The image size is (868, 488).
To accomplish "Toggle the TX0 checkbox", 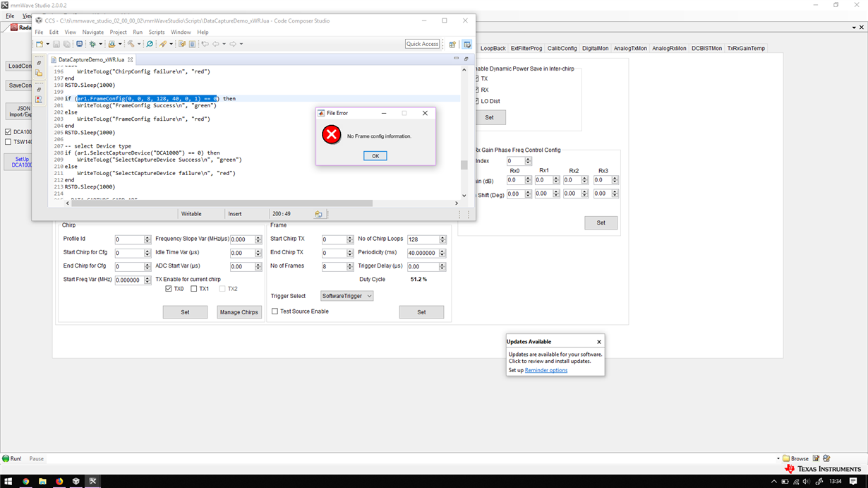I will 169,289.
